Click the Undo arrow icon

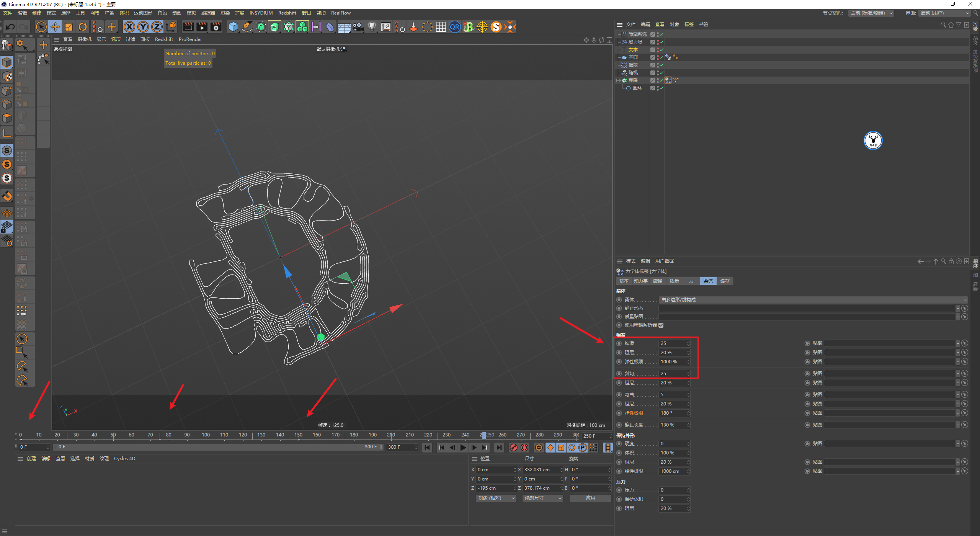[x=10, y=27]
